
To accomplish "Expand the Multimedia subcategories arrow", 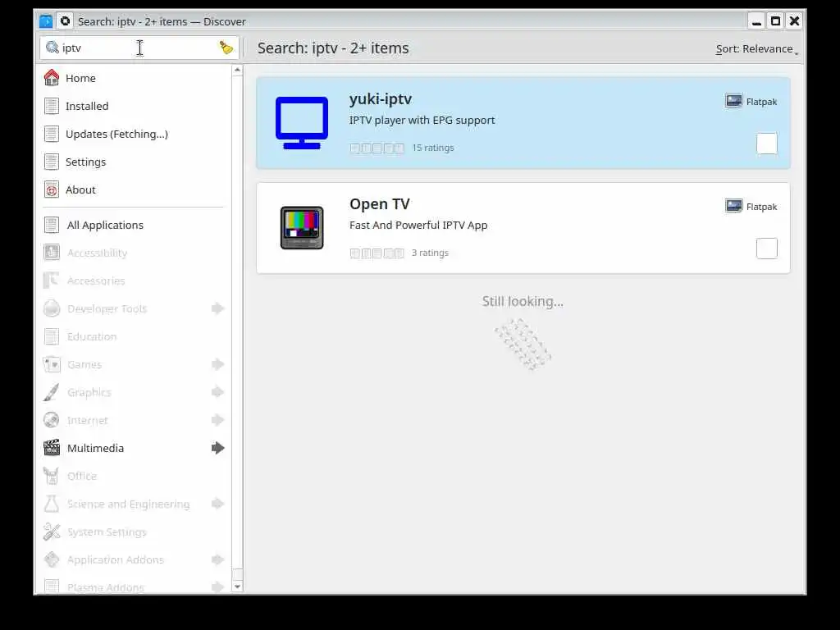I will click(x=217, y=447).
